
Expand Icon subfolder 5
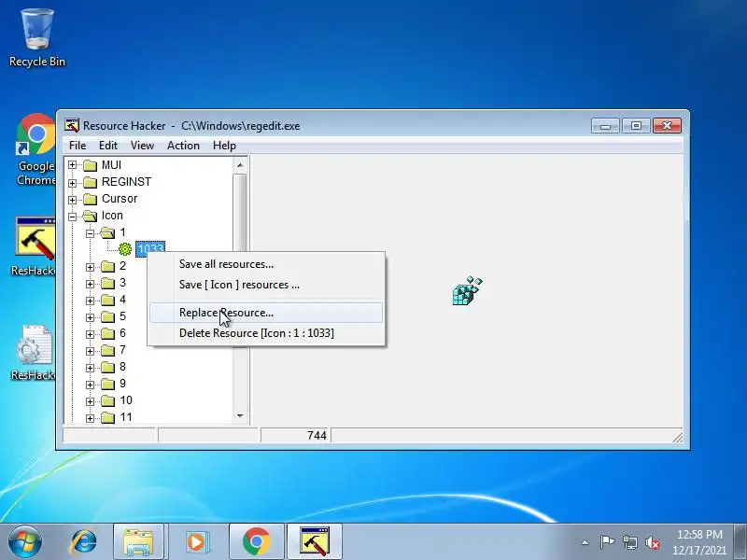[90, 317]
